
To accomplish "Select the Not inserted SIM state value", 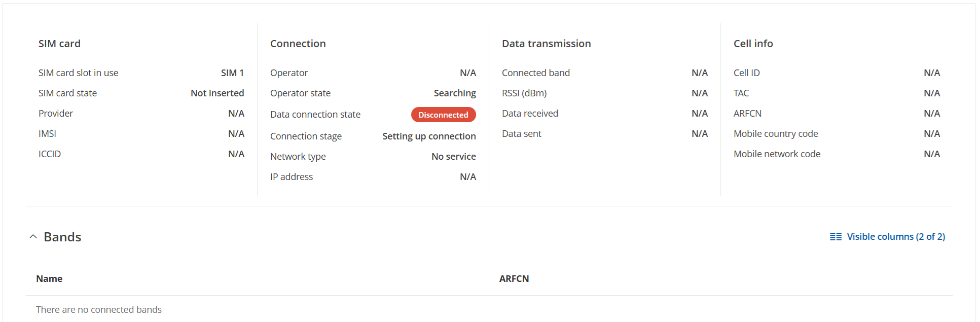I will point(217,93).
